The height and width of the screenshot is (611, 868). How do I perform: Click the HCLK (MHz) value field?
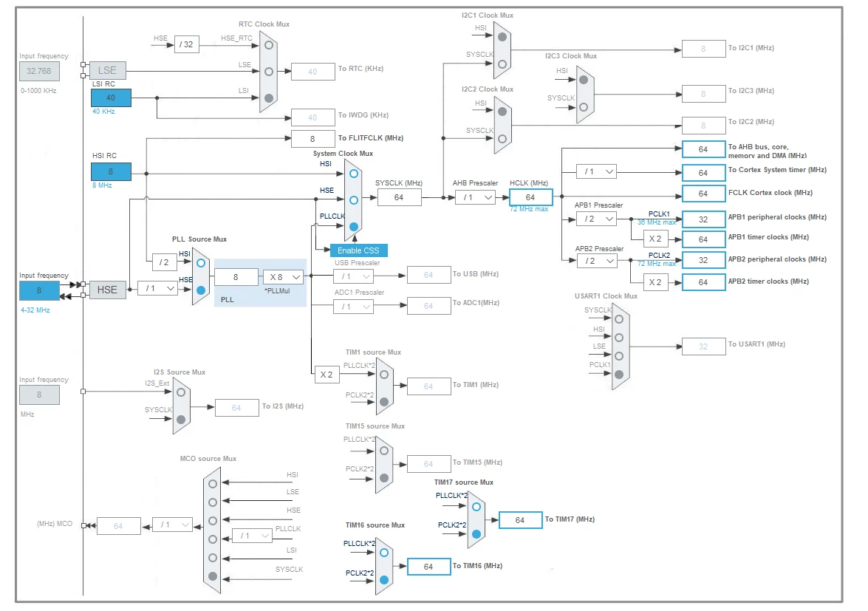(x=531, y=197)
